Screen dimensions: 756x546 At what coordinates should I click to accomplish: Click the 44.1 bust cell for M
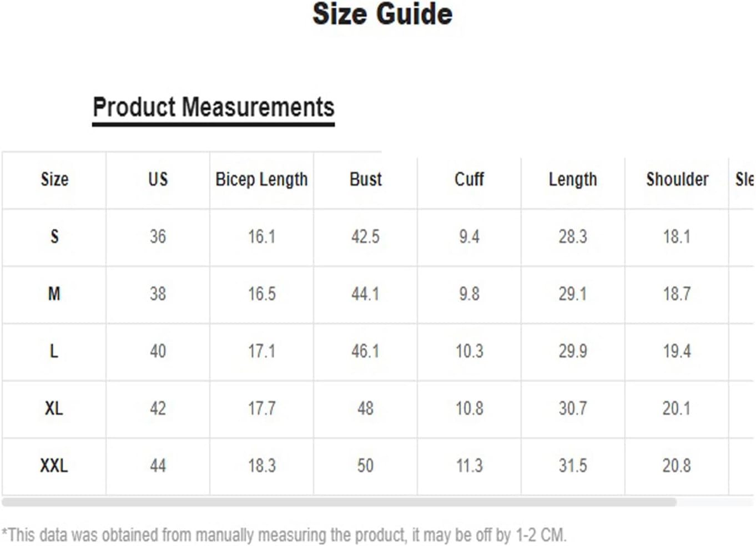click(365, 294)
